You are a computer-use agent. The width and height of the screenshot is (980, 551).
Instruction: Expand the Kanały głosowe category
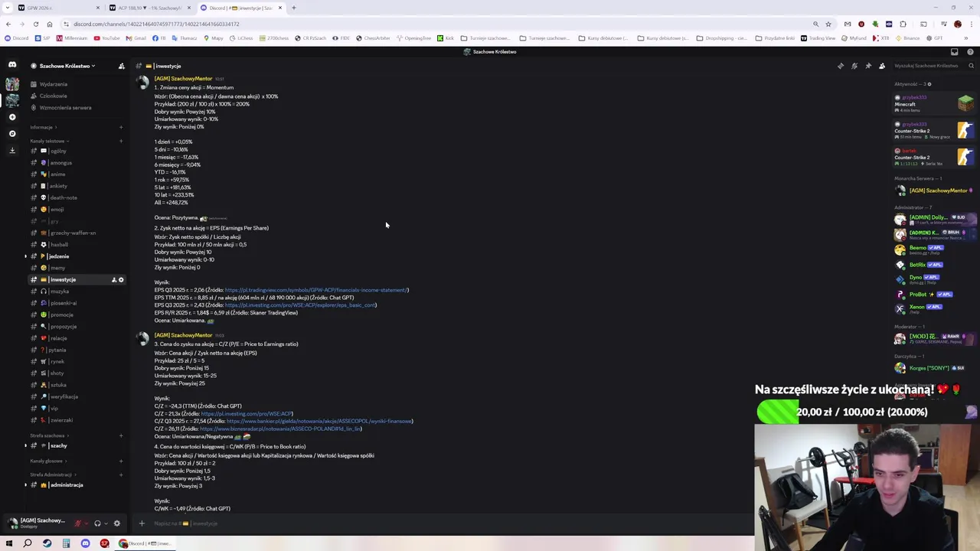[47, 461]
